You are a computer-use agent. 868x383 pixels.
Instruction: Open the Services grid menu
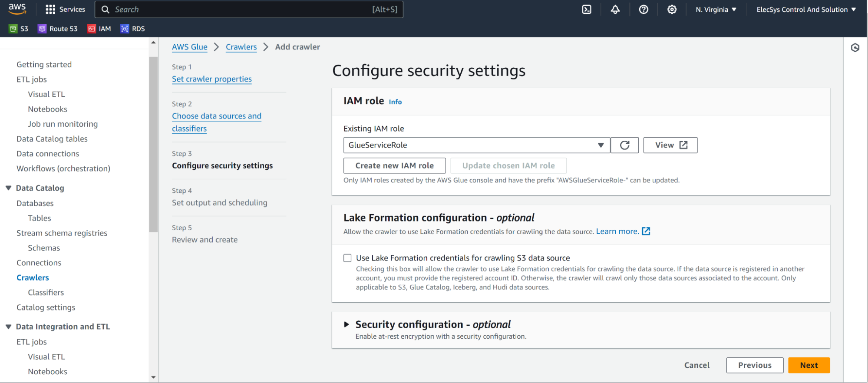tap(65, 9)
